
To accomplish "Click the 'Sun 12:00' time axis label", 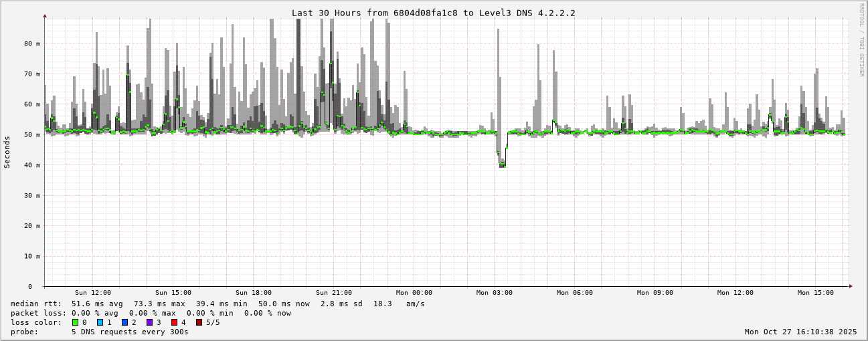I will coord(93,293).
